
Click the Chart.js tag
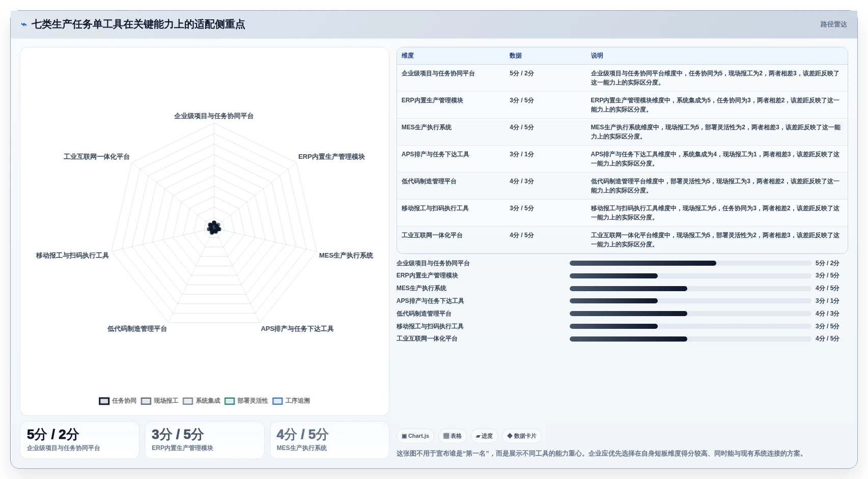(415, 436)
